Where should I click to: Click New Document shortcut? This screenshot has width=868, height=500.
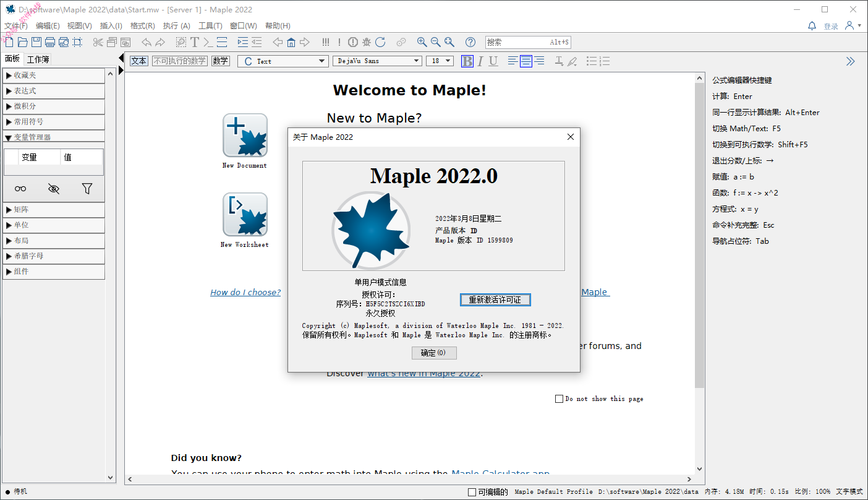point(245,141)
